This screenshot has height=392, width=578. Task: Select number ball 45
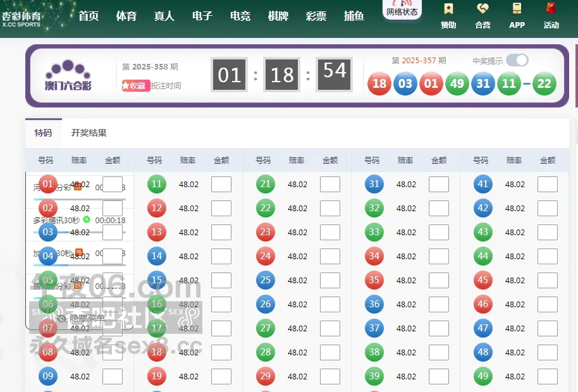point(483,280)
